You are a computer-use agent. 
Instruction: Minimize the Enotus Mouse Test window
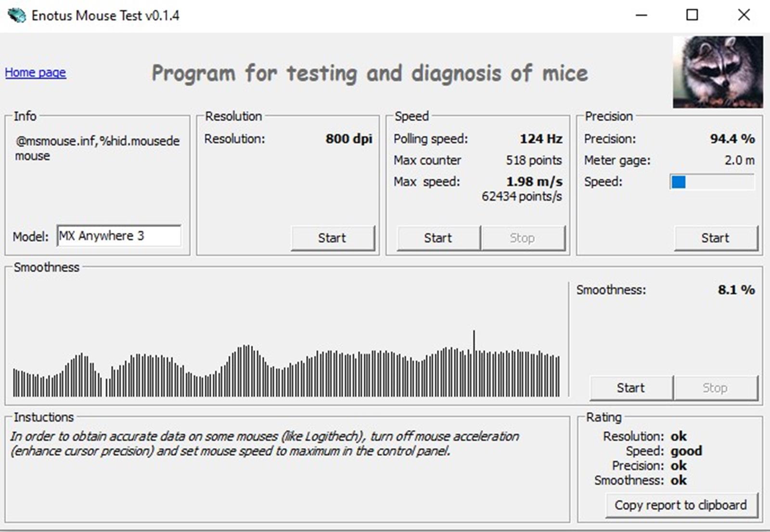pyautogui.click(x=641, y=15)
